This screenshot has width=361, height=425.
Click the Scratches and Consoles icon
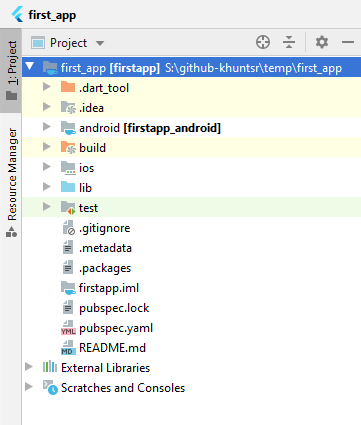click(50, 387)
